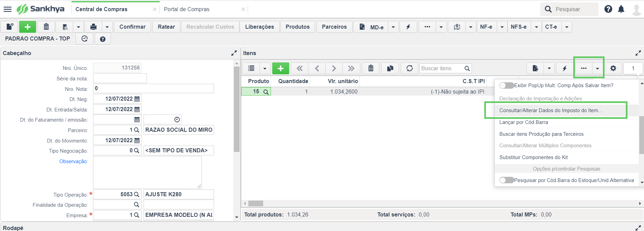Select Central de Compras tab
The width and height of the screenshot is (644, 231).
coord(101,9)
